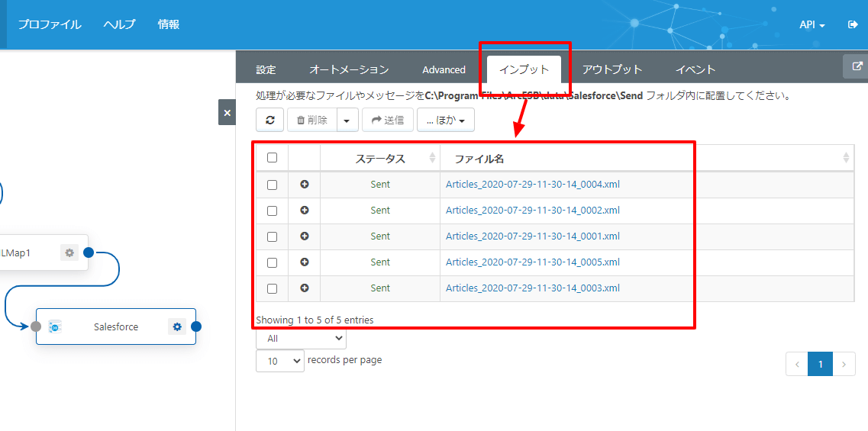Sort by ステータス column
The height and width of the screenshot is (431, 868).
pos(380,159)
